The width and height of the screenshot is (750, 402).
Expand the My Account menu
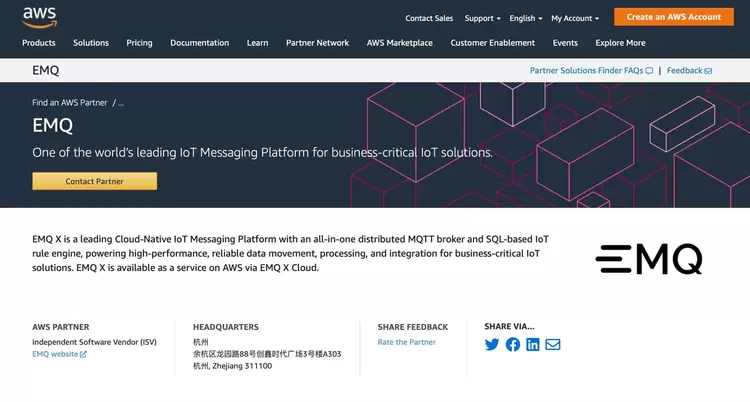(574, 18)
